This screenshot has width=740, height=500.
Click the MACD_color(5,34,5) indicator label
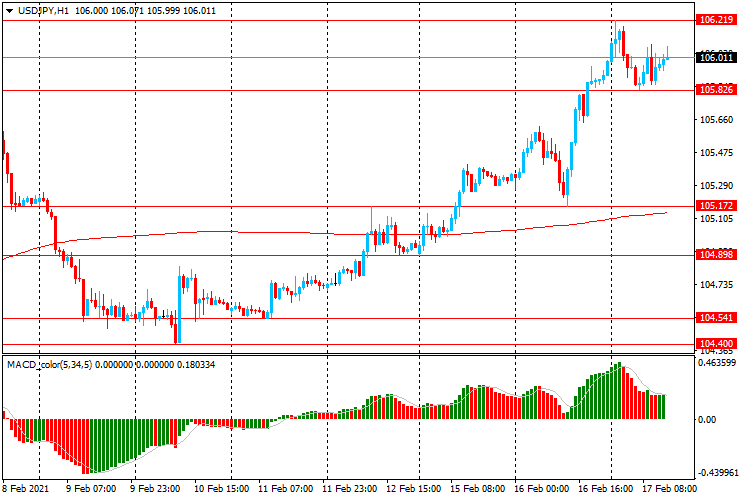[50, 364]
